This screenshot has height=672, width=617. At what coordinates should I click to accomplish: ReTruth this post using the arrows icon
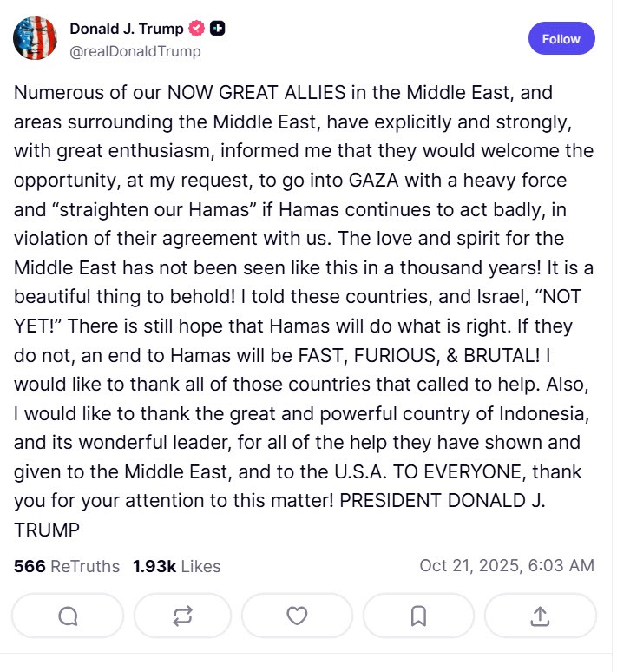point(182,616)
